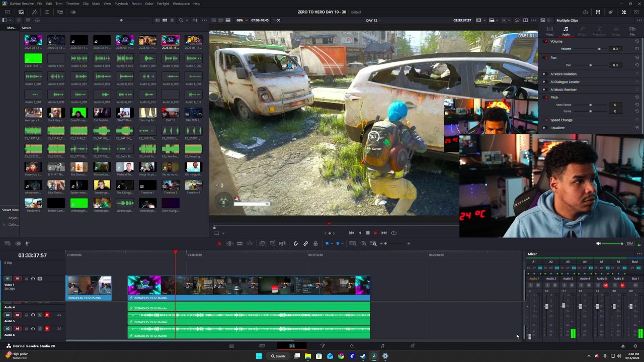The width and height of the screenshot is (644, 362).
Task: Click the DIM audio button
Action: point(629,244)
